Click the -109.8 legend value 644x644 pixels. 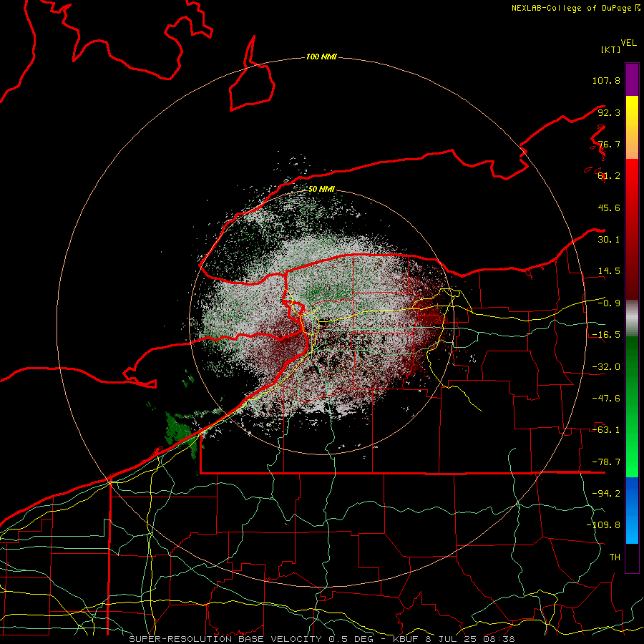point(603,525)
